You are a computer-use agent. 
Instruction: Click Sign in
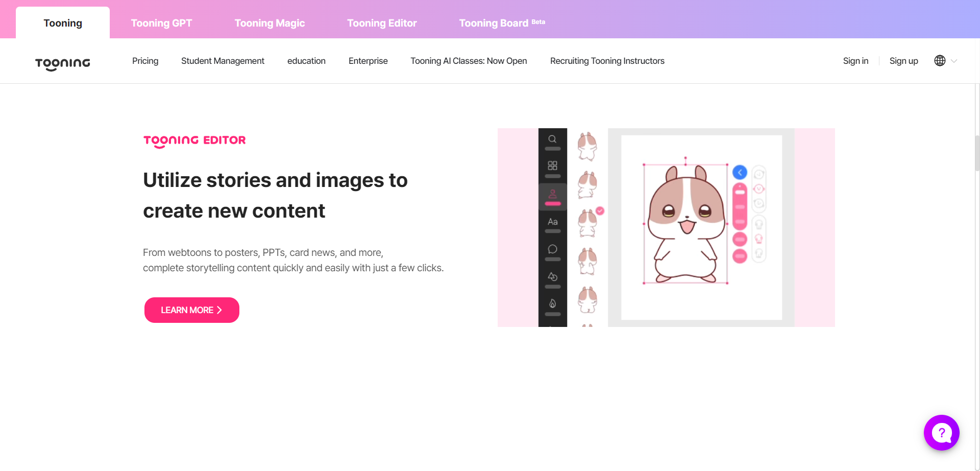point(855,61)
